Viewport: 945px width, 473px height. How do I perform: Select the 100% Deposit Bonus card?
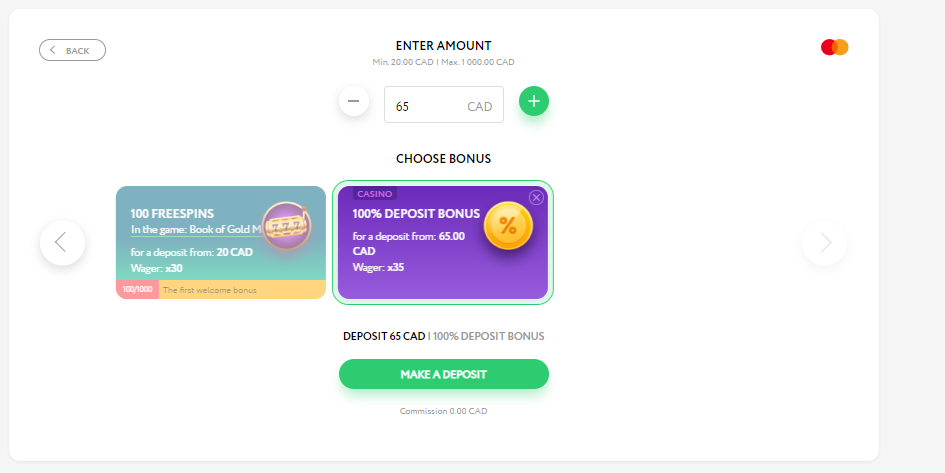[443, 242]
